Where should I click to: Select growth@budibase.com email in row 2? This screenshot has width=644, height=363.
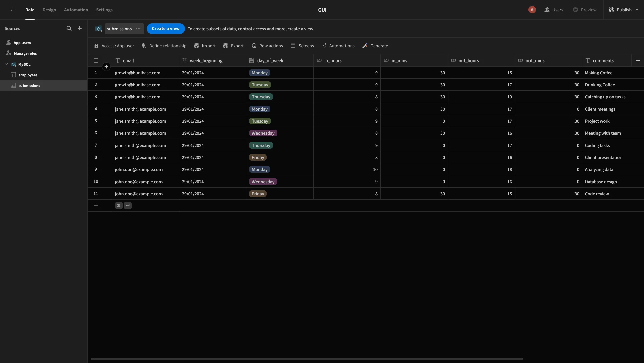[145, 85]
